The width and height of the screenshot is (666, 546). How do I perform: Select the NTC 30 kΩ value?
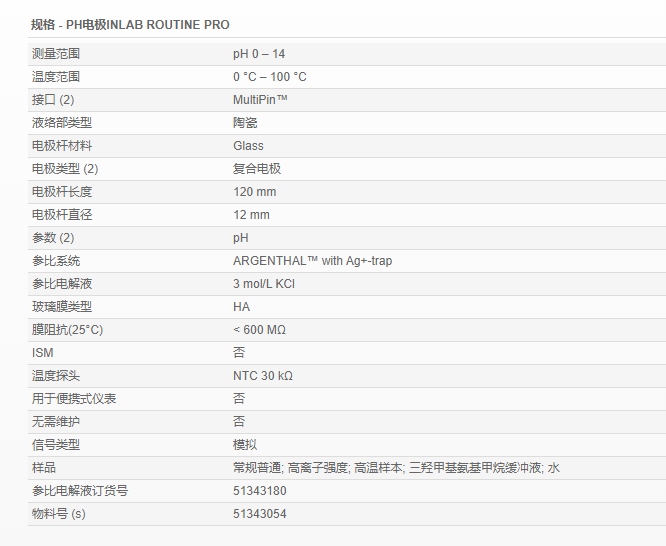(x=262, y=376)
